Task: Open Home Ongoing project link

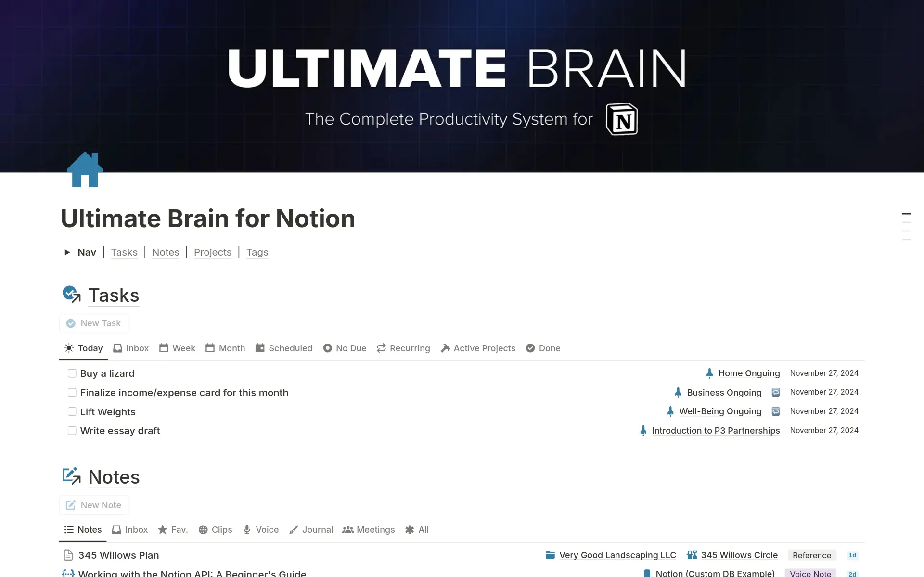Action: (x=749, y=373)
